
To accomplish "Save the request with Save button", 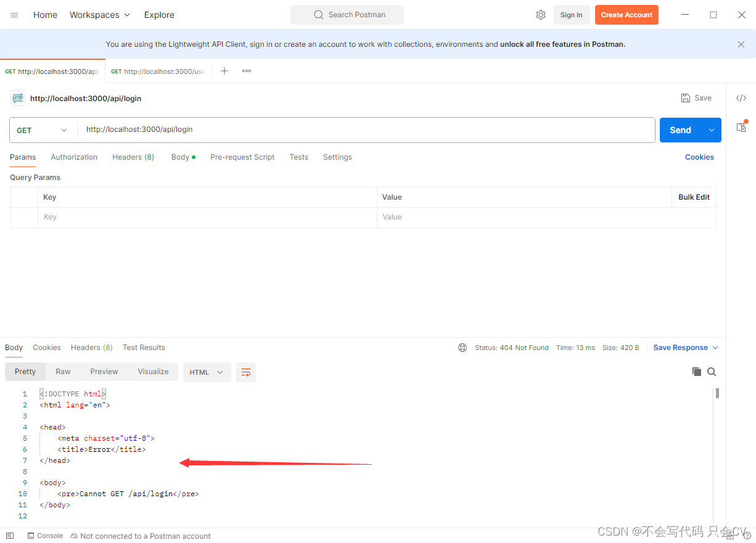I will point(696,98).
